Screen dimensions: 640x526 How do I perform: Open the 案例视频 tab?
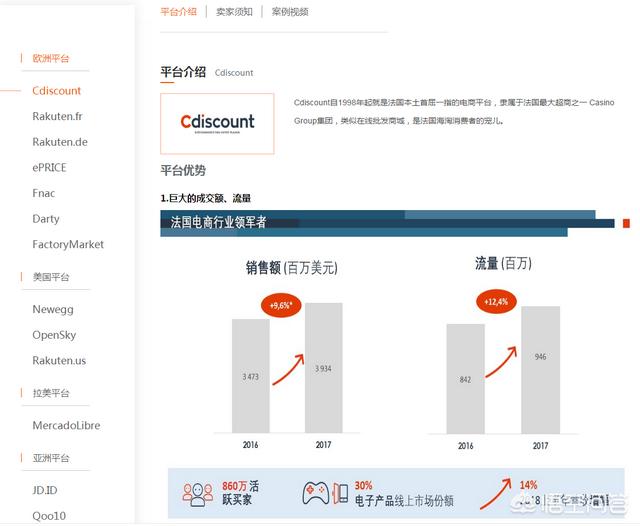pos(290,12)
